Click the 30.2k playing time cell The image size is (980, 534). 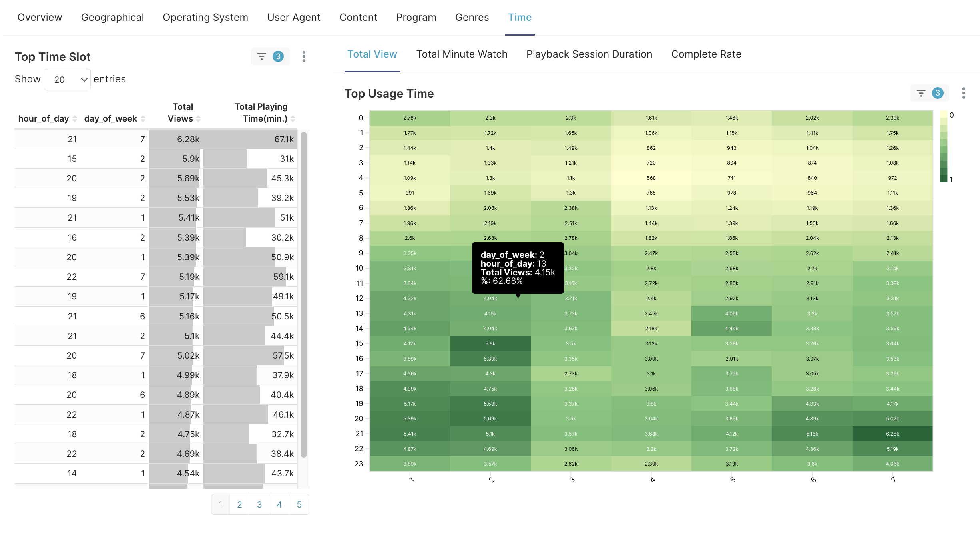(x=250, y=237)
